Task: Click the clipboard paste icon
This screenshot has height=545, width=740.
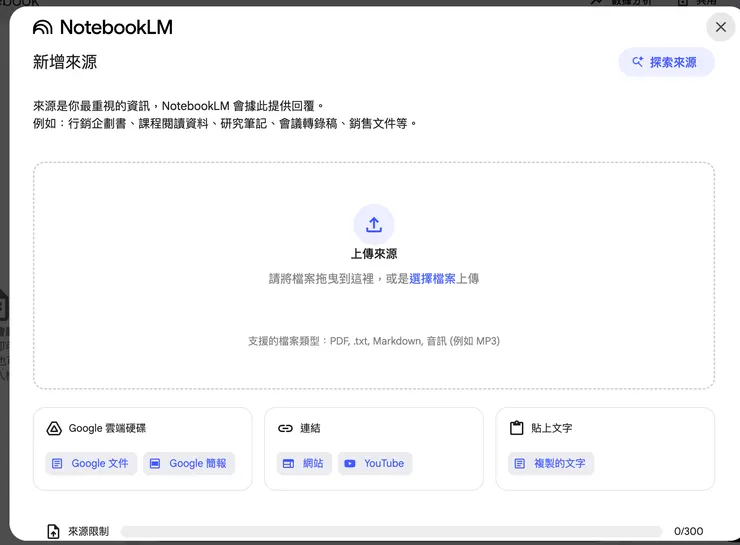Action: (516, 428)
